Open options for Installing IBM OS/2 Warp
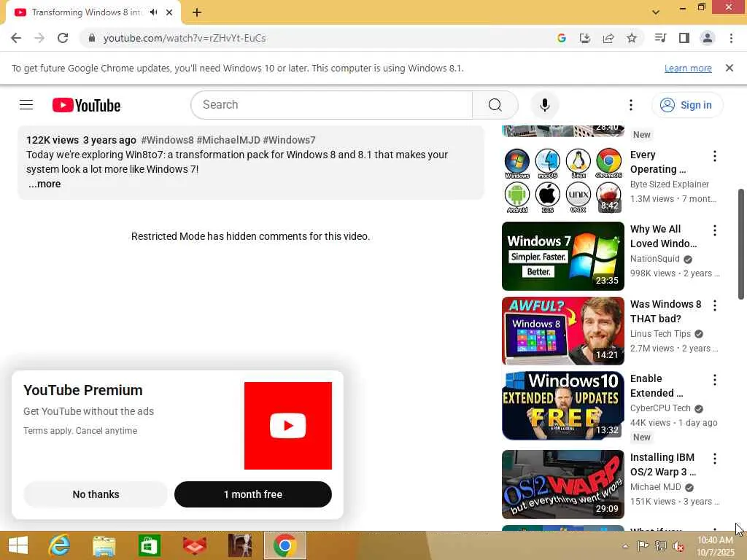 point(715,459)
